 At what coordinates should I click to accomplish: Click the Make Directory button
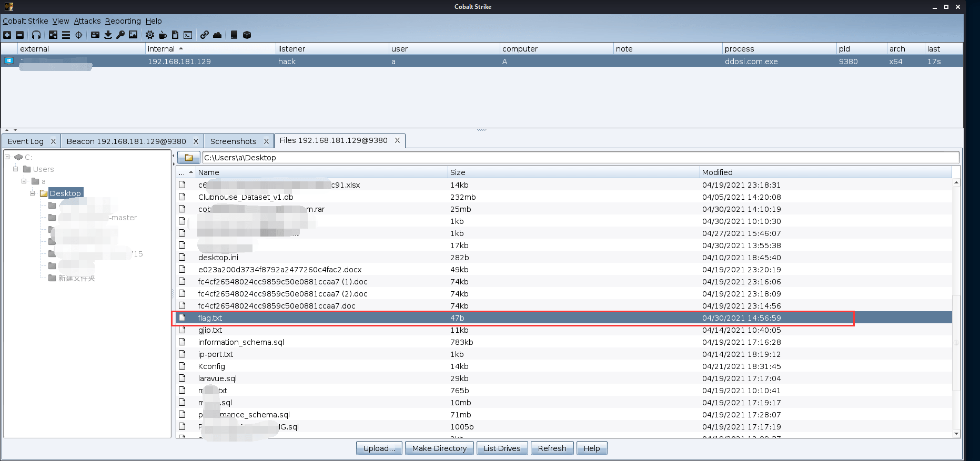439,448
